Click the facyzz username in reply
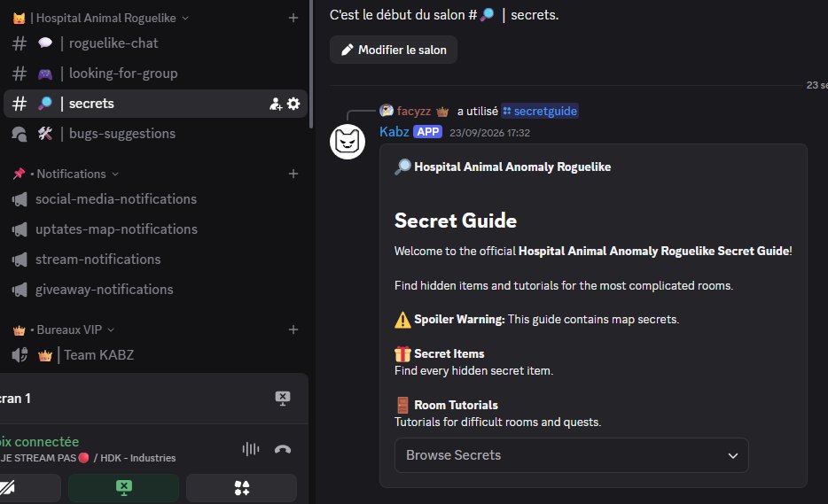The image size is (828, 504). (414, 111)
